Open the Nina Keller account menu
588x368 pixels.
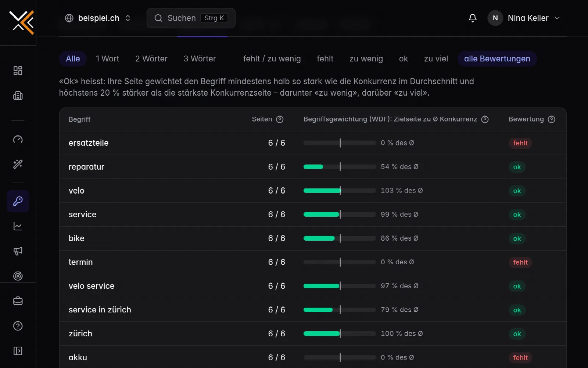point(524,18)
